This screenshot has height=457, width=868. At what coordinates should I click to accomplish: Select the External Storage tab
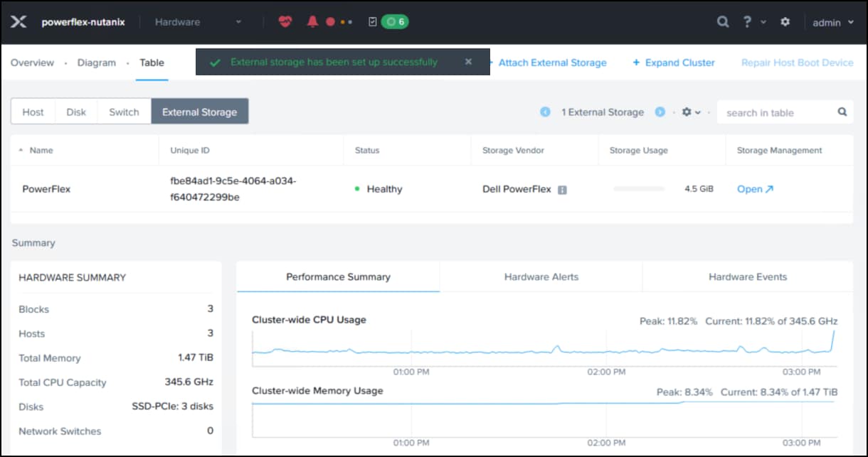tap(200, 112)
